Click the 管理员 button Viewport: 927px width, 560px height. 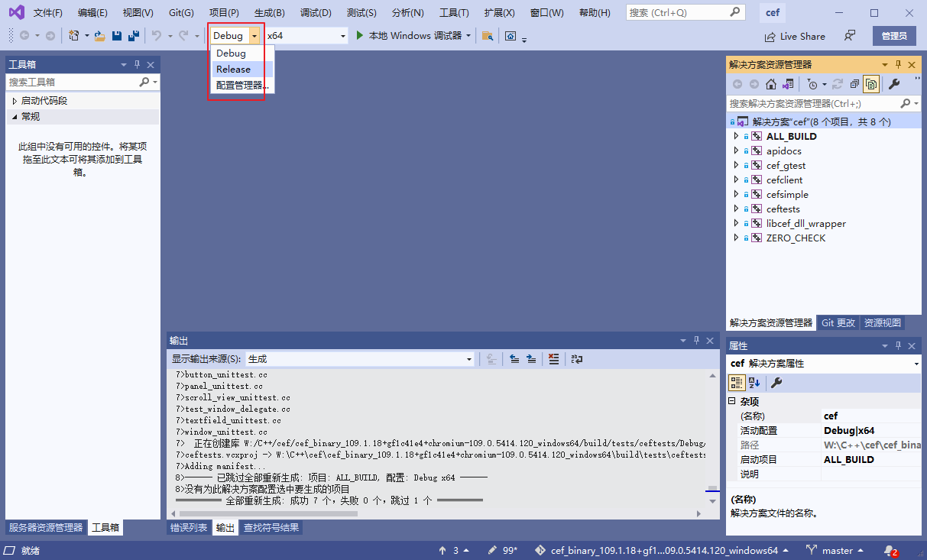click(893, 35)
